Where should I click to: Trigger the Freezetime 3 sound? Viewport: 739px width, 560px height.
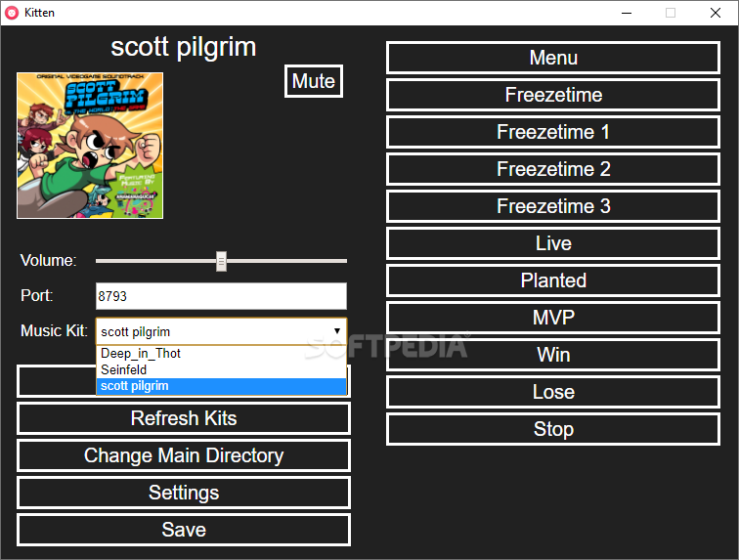click(553, 206)
